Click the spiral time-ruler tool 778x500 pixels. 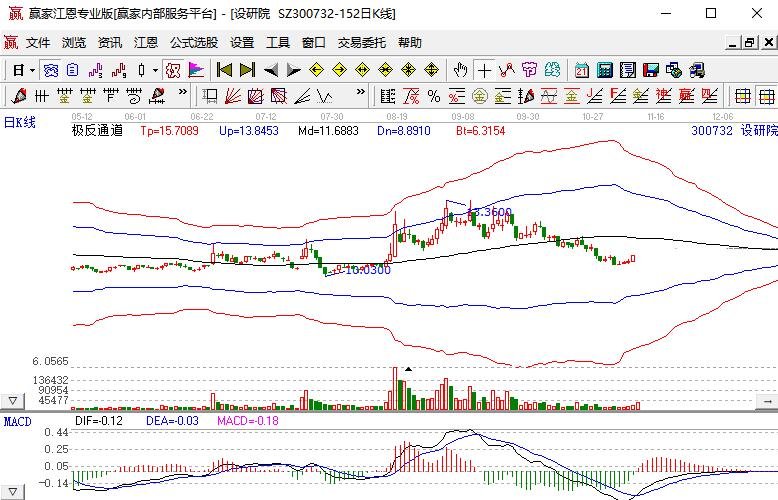tap(134, 96)
